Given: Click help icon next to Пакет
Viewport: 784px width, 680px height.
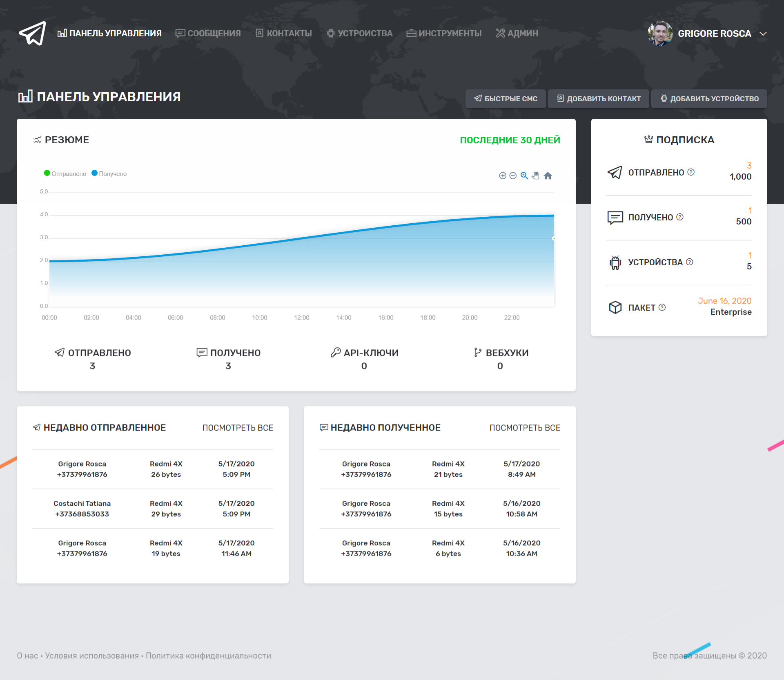Looking at the screenshot, I should [x=662, y=307].
